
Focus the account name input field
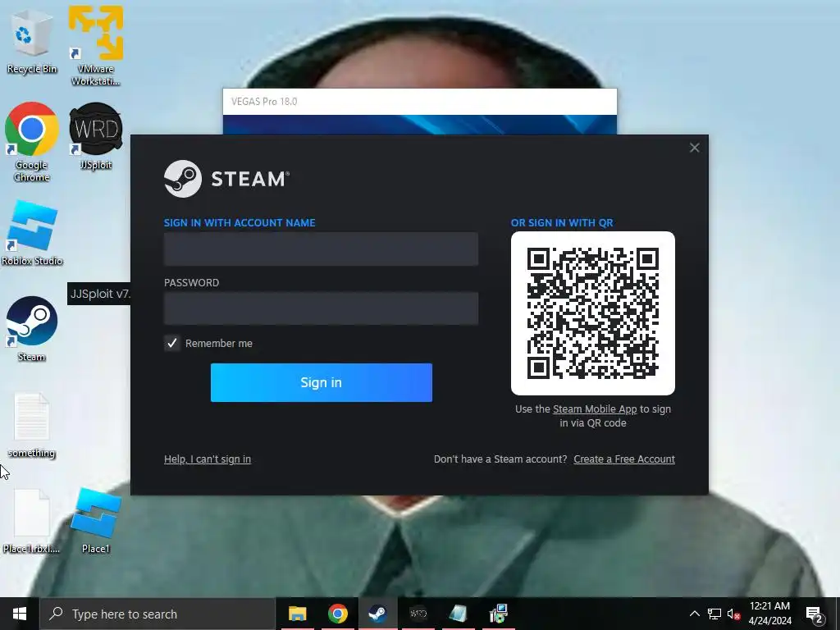321,249
